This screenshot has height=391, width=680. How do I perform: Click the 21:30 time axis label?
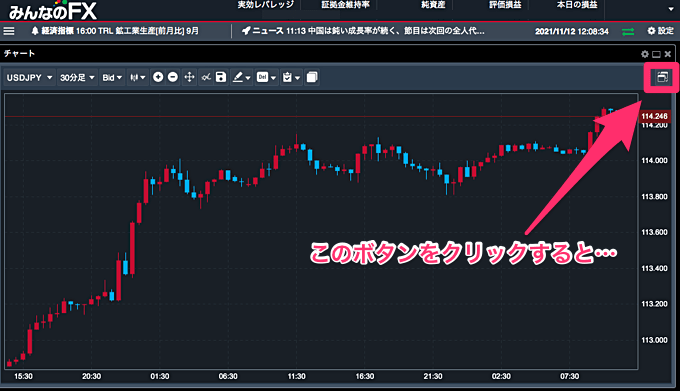pyautogui.click(x=433, y=376)
